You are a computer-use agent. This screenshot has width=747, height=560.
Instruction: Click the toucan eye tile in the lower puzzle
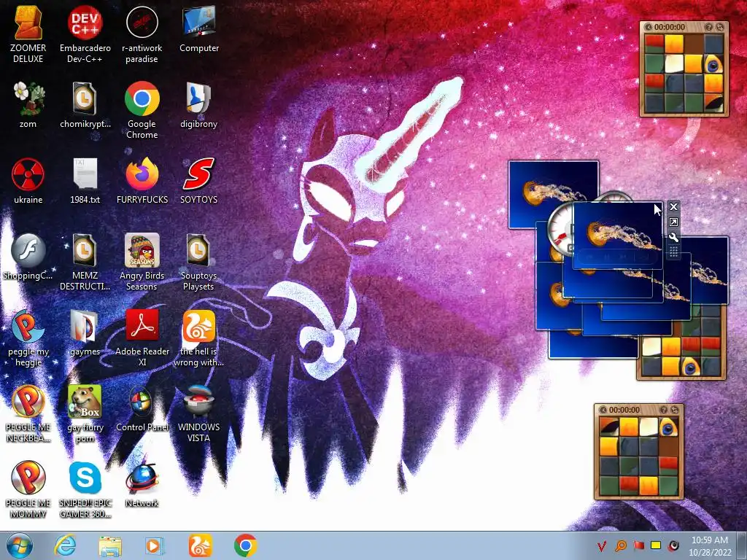[x=668, y=427]
